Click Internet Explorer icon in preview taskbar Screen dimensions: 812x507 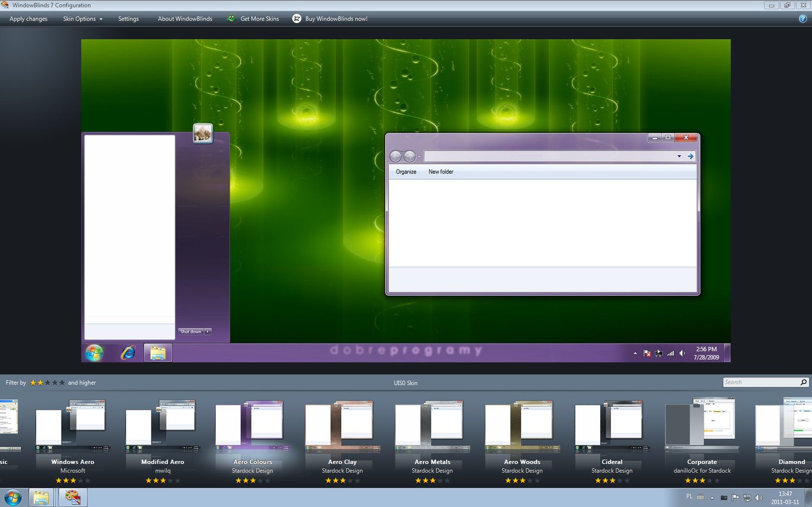point(128,353)
